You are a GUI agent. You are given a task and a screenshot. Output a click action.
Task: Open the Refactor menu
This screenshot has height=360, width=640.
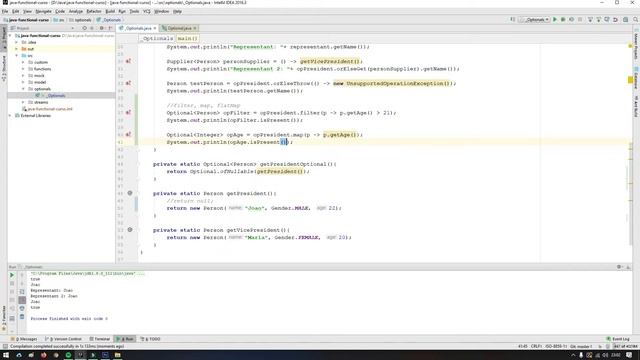(x=94, y=11)
